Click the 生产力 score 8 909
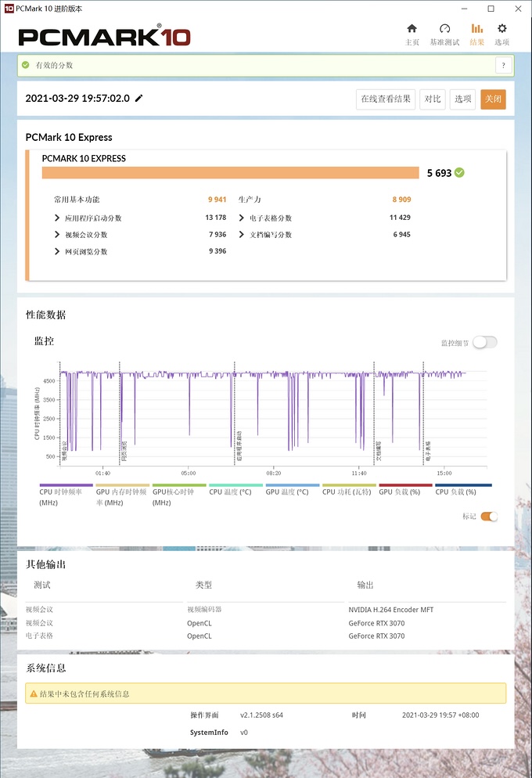 [401, 200]
